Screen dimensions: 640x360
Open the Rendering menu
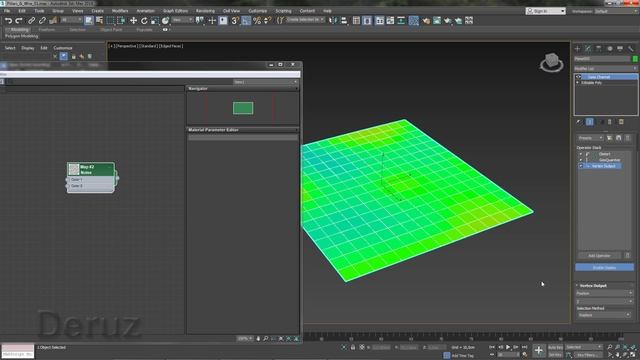click(205, 11)
